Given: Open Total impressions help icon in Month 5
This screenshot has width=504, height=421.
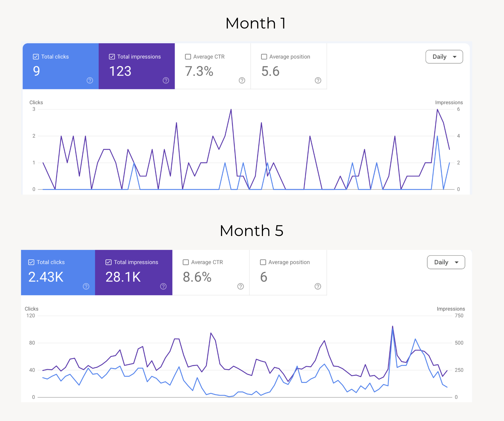Looking at the screenshot, I should coord(163,286).
